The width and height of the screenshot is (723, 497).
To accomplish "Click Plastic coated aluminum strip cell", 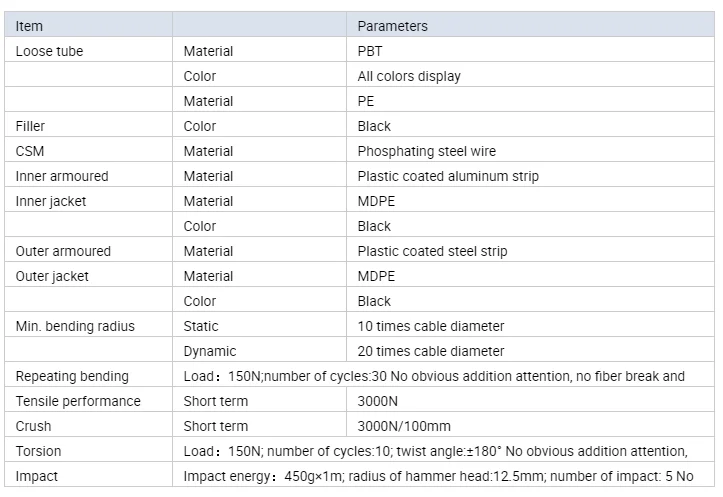I will click(448, 176).
